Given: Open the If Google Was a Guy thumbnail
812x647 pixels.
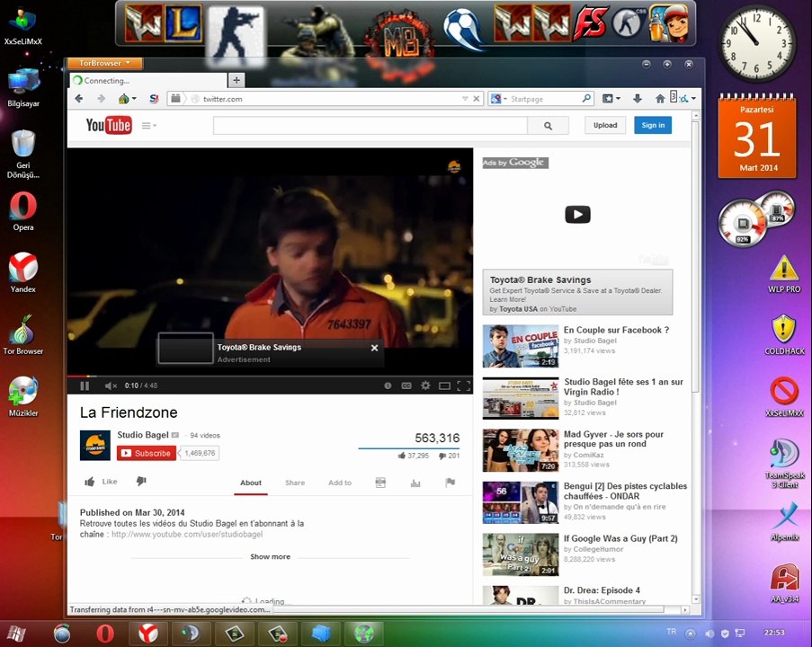Looking at the screenshot, I should pos(521,554).
